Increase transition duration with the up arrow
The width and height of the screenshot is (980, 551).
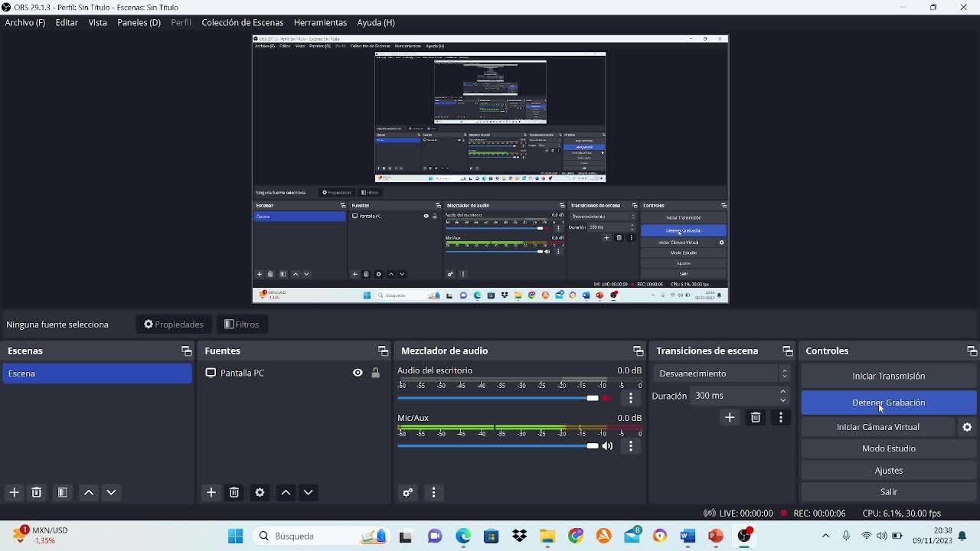[782, 392]
